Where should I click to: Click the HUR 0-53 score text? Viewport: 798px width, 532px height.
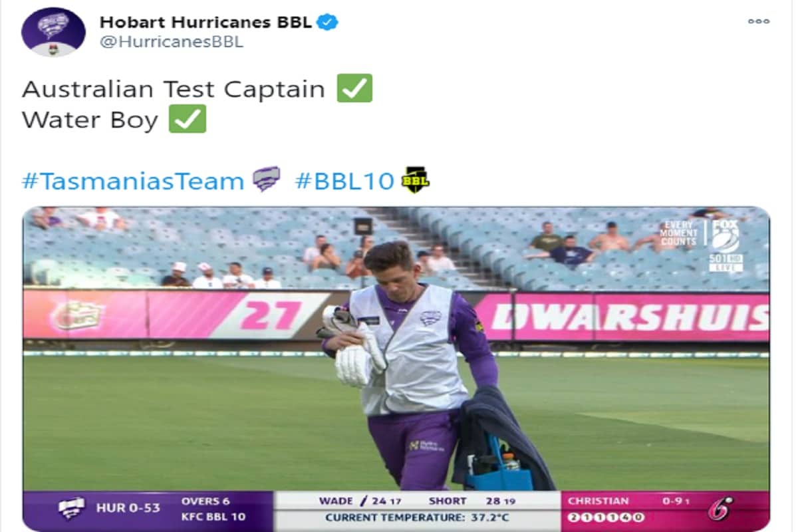tap(129, 509)
